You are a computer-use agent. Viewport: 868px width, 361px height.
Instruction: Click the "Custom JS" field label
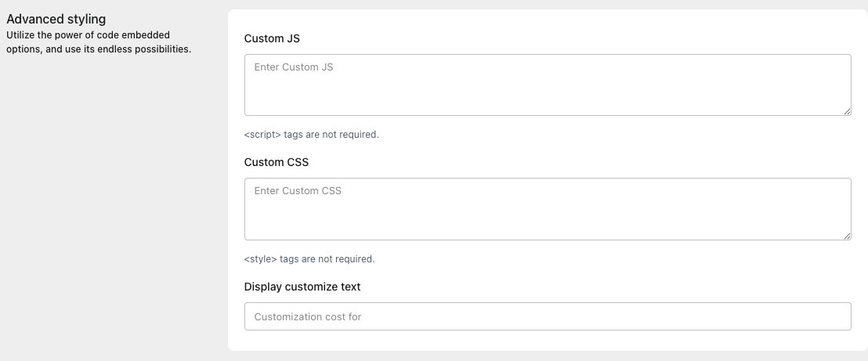click(x=272, y=38)
